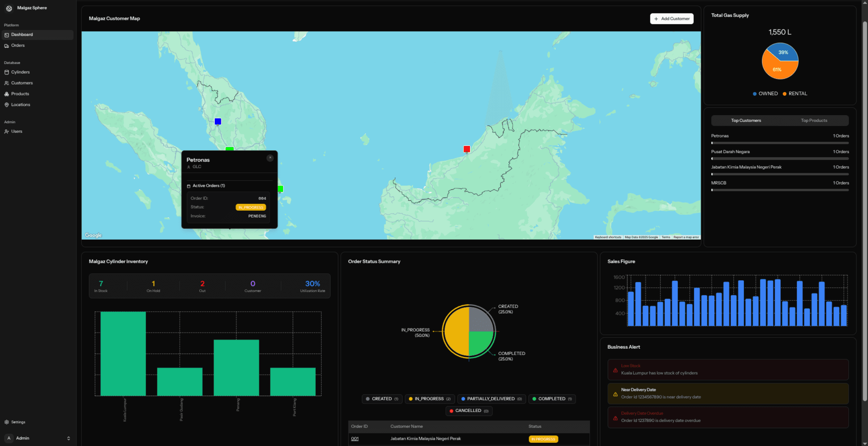Image resolution: width=868 pixels, height=446 pixels.
Task: Toggle the OWNED legend on the gas pie chart
Action: (765, 93)
